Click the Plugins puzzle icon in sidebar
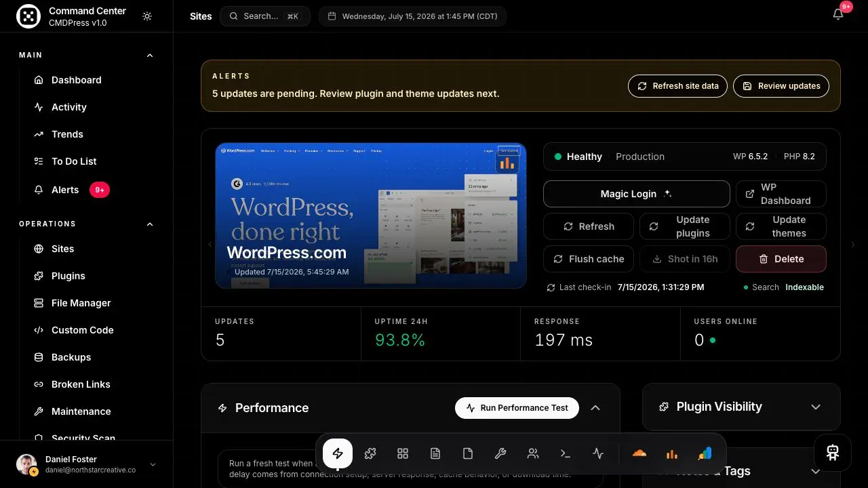Viewport: 868px width, 488px height. point(39,276)
